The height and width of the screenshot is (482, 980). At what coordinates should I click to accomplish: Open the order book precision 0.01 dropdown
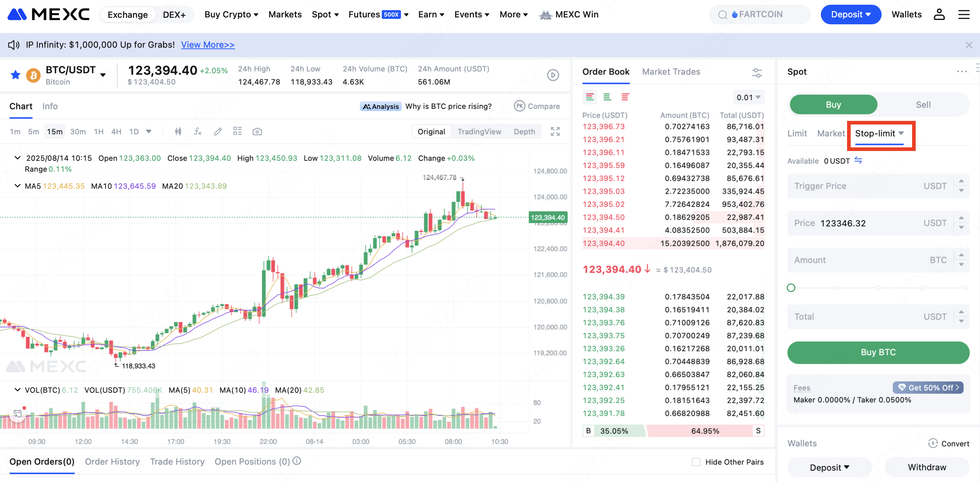point(748,97)
